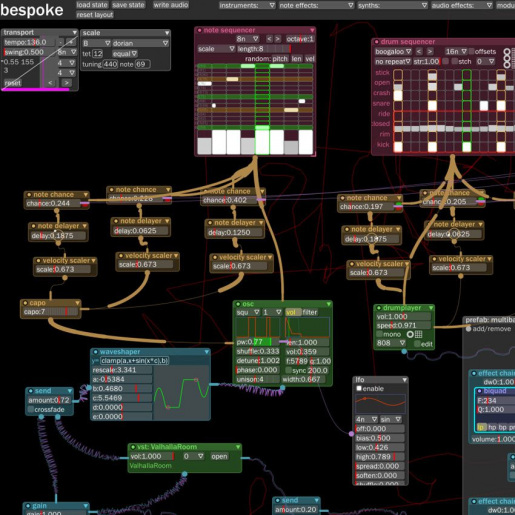Toggle offsets checkbox in drum sequencer
The height and width of the screenshot is (515, 515).
click(472, 51)
